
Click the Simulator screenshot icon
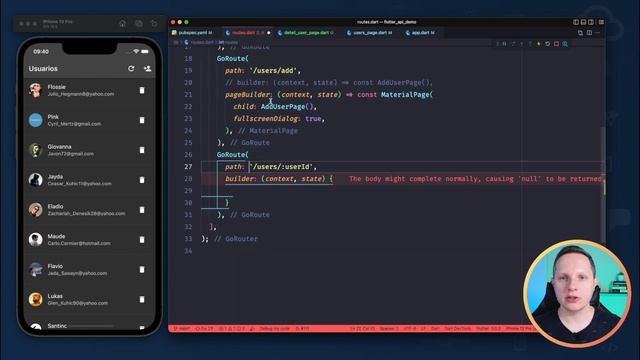(x=139, y=24)
